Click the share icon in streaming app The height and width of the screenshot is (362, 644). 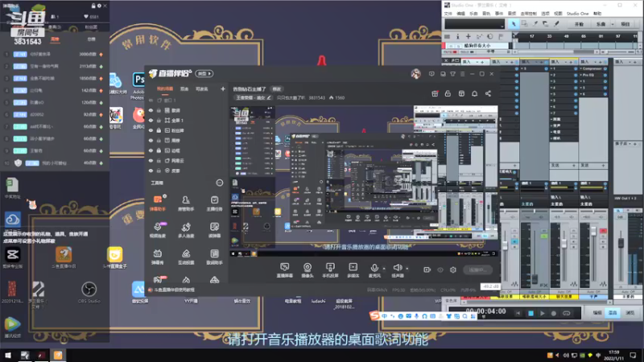[x=488, y=93]
